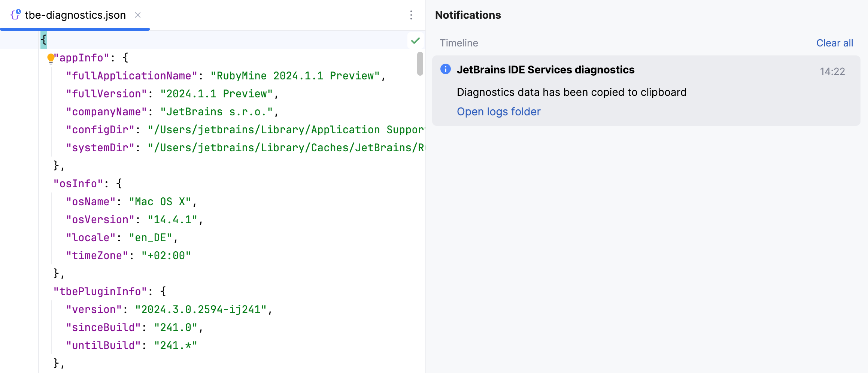Click the "version" key
868x373 pixels.
click(x=94, y=309)
